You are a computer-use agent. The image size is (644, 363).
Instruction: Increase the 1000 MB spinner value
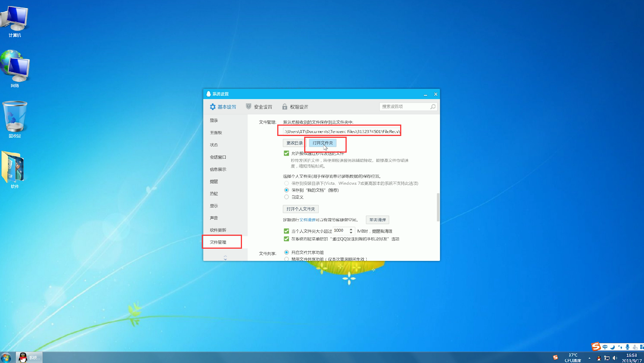351,229
